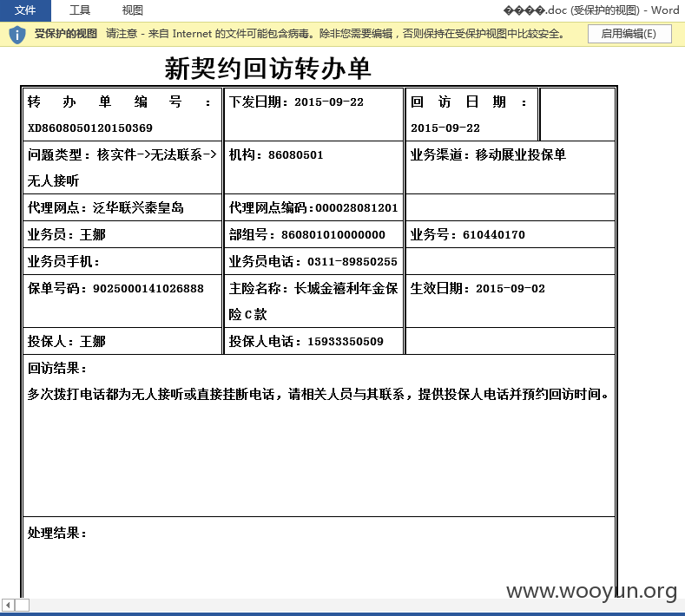Click the 投保人: 王娜 cell

122,341
